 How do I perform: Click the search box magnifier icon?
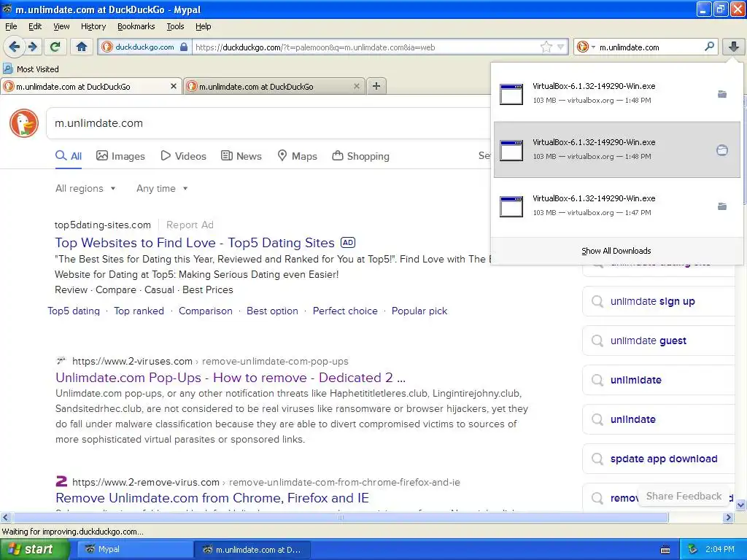pos(709,47)
